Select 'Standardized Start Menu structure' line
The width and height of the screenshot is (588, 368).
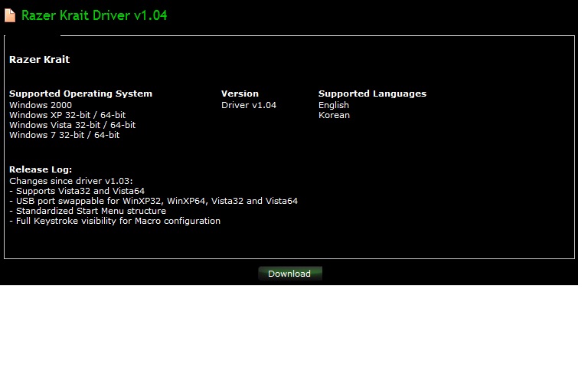coord(88,211)
